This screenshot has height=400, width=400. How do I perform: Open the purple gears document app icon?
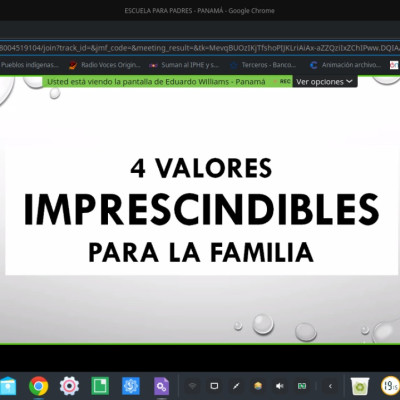pos(162,386)
